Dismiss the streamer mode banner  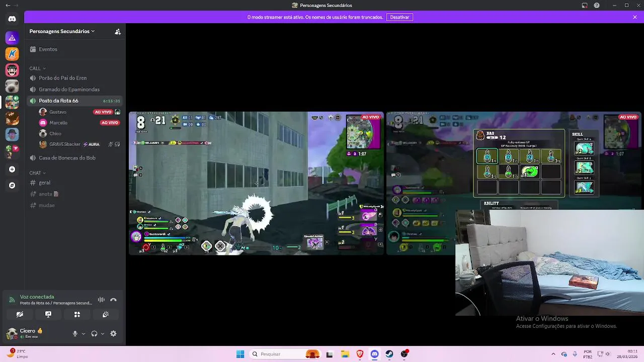(635, 17)
